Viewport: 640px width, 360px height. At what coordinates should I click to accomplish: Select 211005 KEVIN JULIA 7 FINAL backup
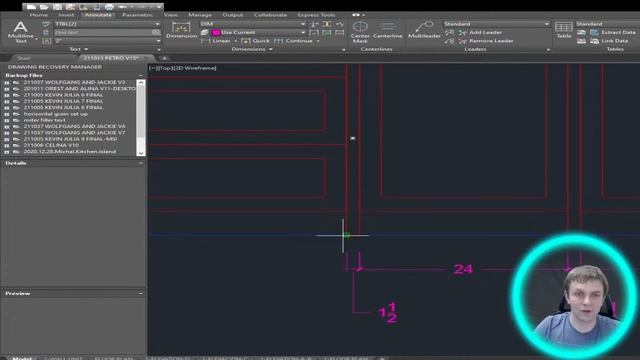click(x=63, y=101)
